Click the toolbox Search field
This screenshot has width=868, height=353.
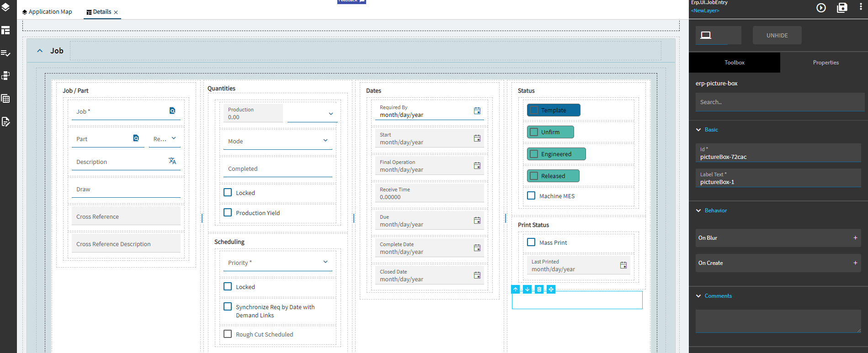[780, 102]
